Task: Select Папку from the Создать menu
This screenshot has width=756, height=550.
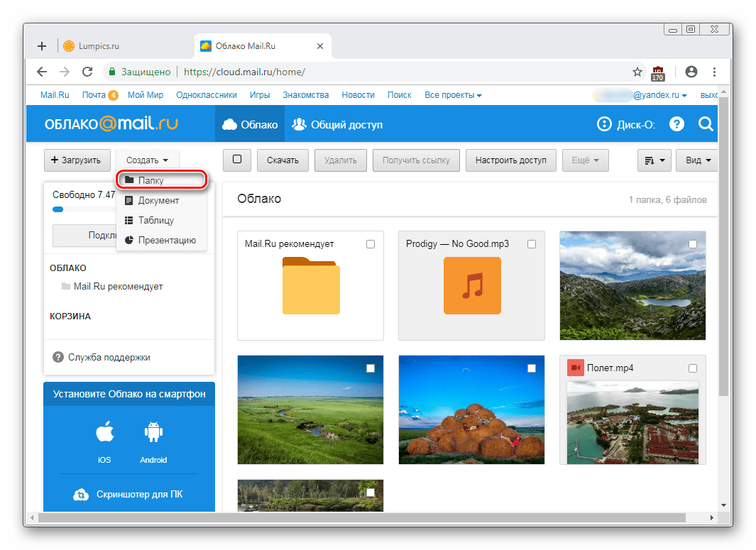Action: pos(150,180)
